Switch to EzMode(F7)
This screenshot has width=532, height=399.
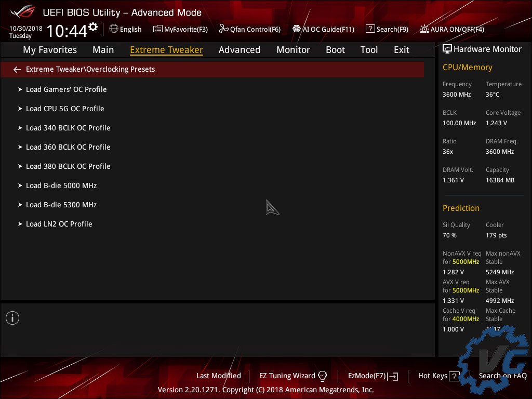click(367, 376)
